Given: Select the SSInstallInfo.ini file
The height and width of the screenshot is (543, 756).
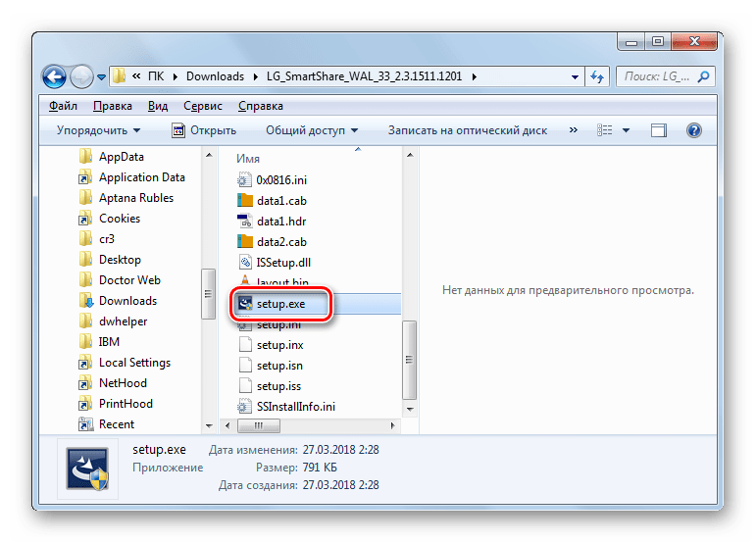Looking at the screenshot, I should tap(295, 407).
